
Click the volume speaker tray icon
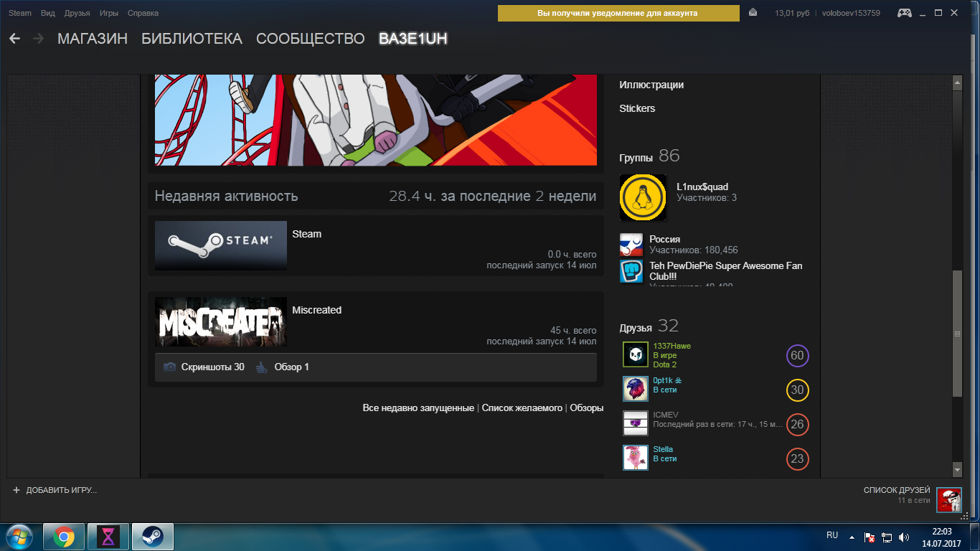click(x=903, y=537)
